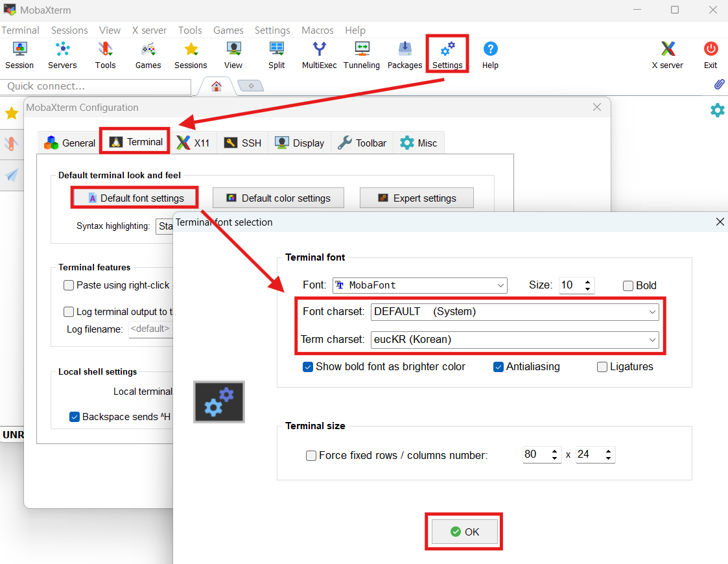Click the paperclip icon at right
Screen dimensions: 728x564
[719, 84]
